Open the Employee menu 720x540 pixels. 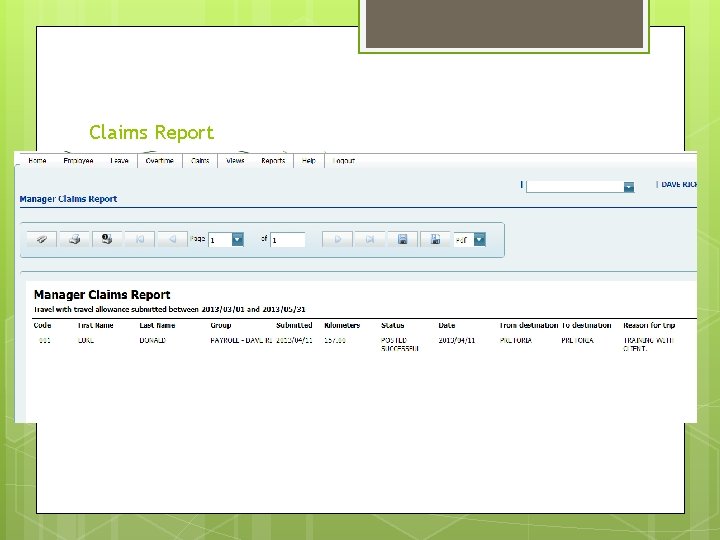point(79,161)
